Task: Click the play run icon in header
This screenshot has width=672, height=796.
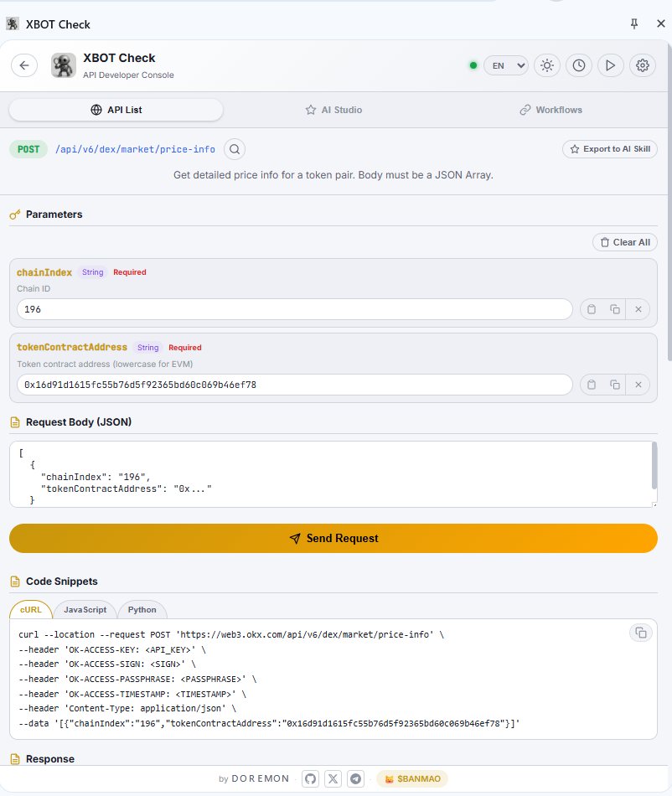Action: (x=610, y=65)
